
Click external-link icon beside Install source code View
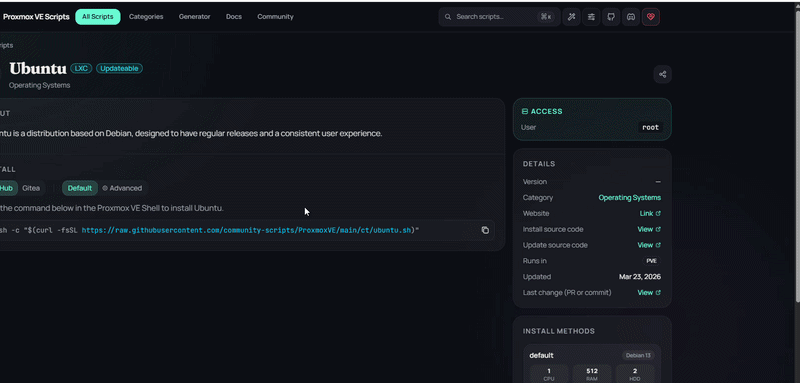pos(658,229)
